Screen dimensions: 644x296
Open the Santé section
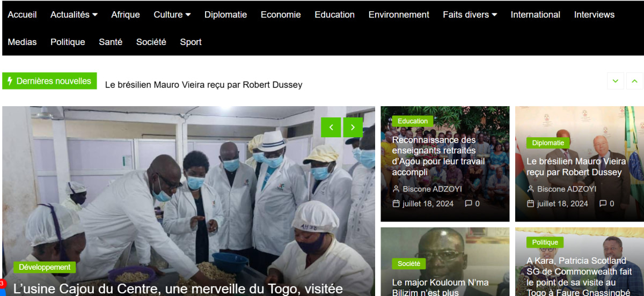tap(111, 42)
